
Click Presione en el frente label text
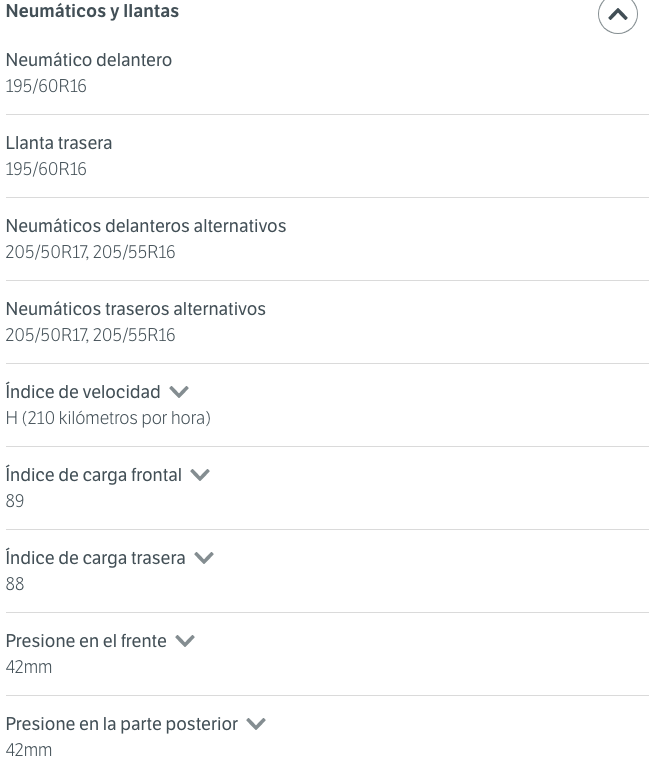[86, 641]
